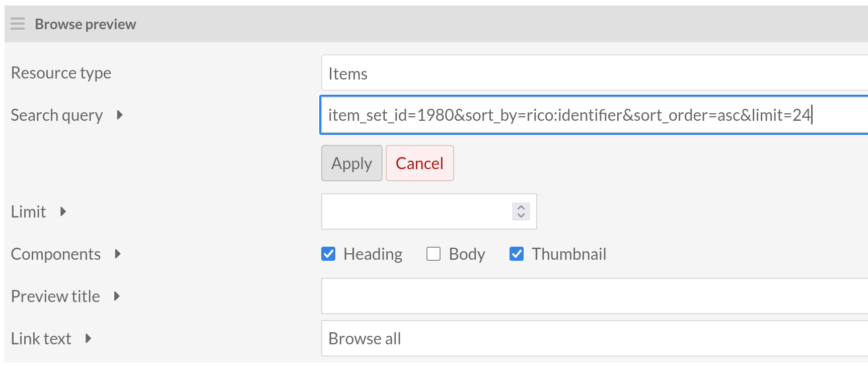Uncheck the Thumbnail component checkbox
This screenshot has height=367, width=868.
point(517,254)
